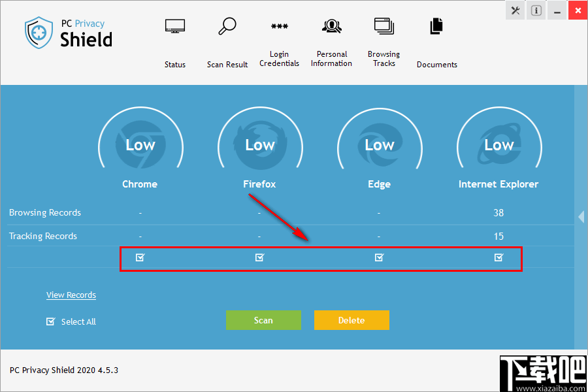Toggle the Firefox selection checkbox
The width and height of the screenshot is (588, 392).
[x=259, y=257]
